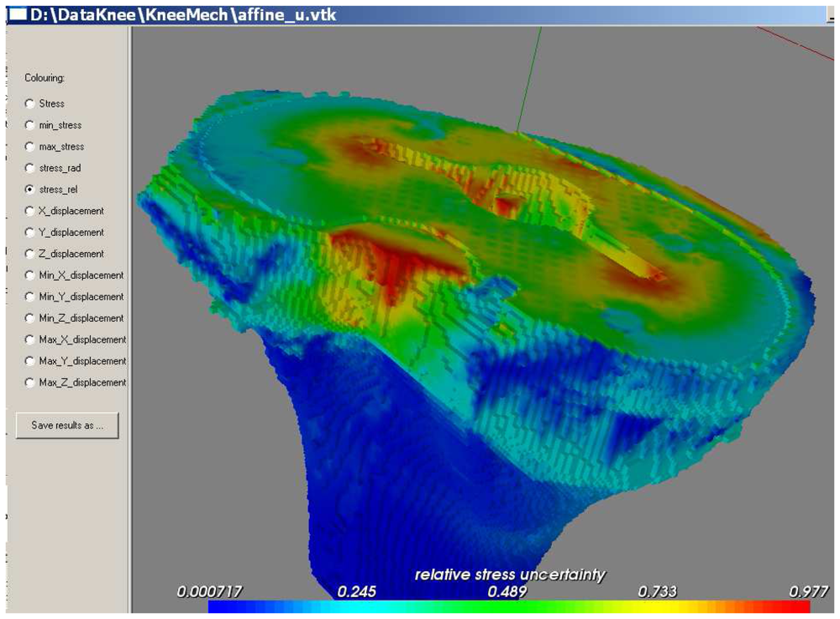Select max_stress colouring option
The width and height of the screenshot is (840, 619).
31,147
